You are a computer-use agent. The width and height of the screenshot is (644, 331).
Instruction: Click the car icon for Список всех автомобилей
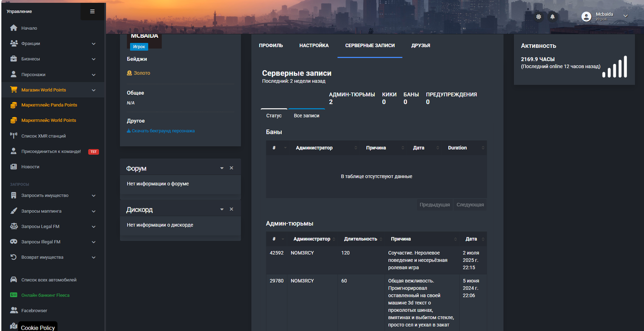coord(14,280)
